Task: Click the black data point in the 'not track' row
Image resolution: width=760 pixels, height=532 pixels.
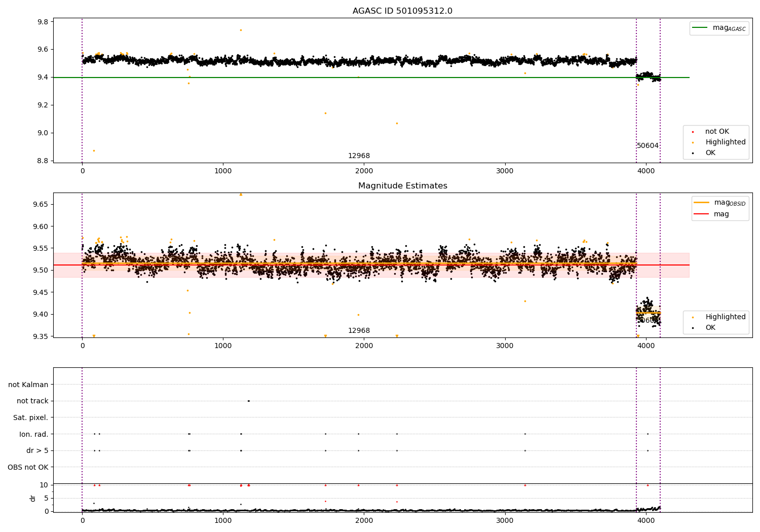Action: coord(248,401)
